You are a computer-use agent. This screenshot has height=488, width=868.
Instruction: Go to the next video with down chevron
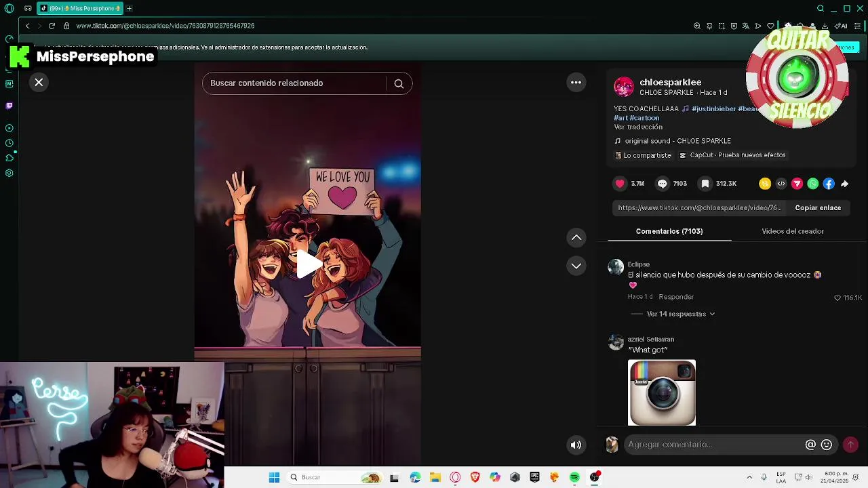pyautogui.click(x=576, y=266)
